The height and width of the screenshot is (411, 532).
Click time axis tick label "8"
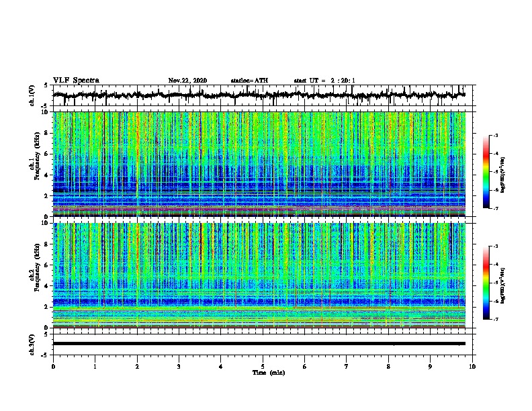388,367
